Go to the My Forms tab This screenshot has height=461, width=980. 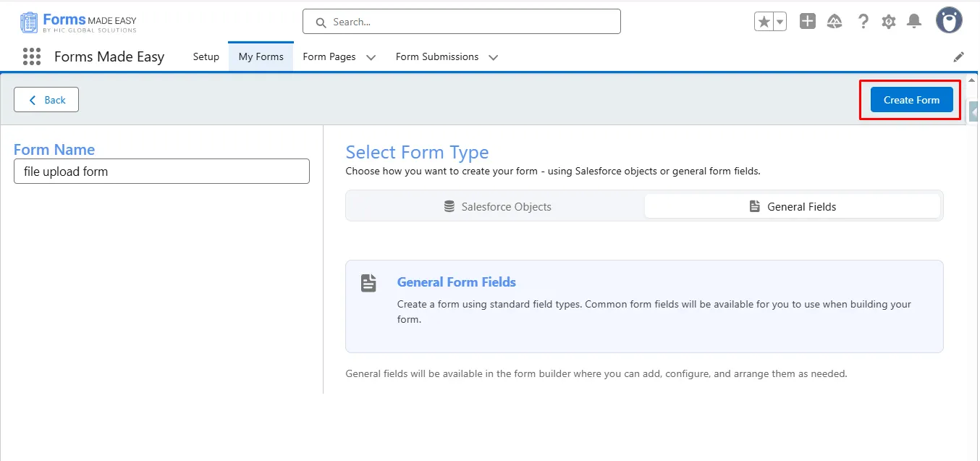click(x=261, y=56)
